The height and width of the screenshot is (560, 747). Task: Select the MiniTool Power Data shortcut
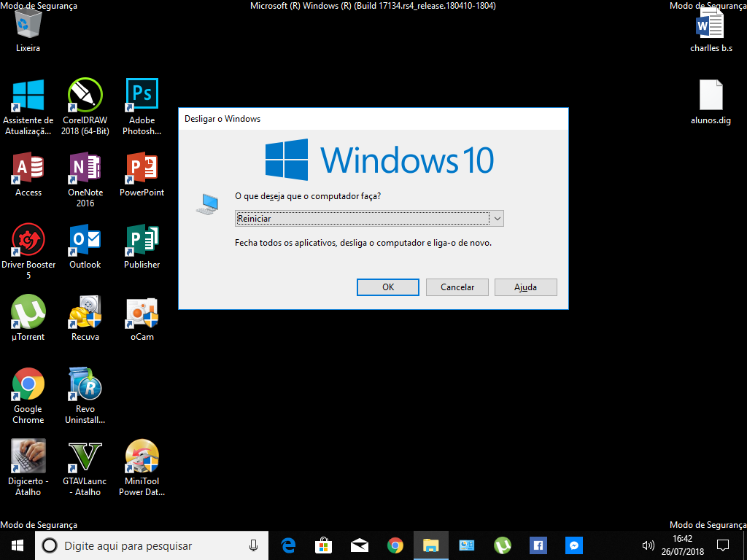click(x=142, y=467)
